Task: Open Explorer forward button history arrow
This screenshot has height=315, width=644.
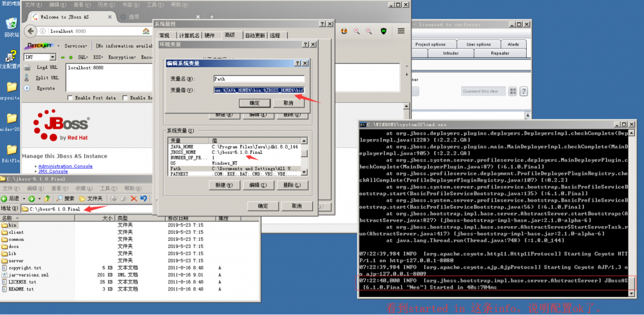Action: pos(38,198)
